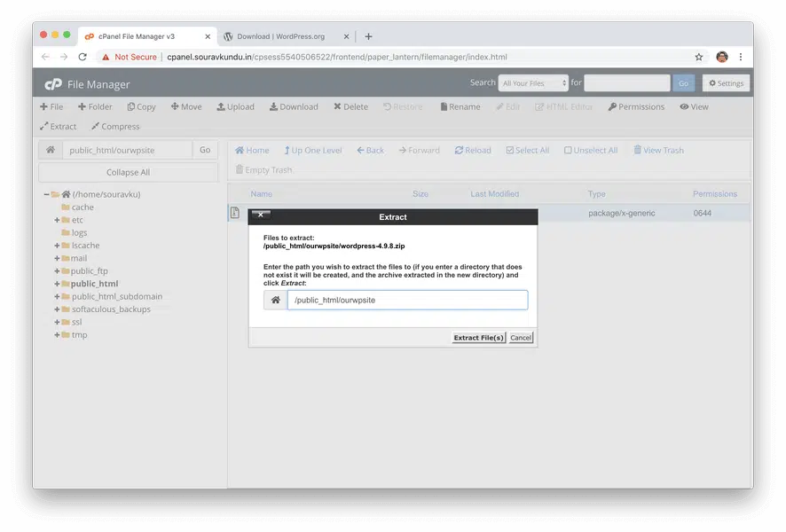Click the Compress tool in toolbar

[x=95, y=127]
